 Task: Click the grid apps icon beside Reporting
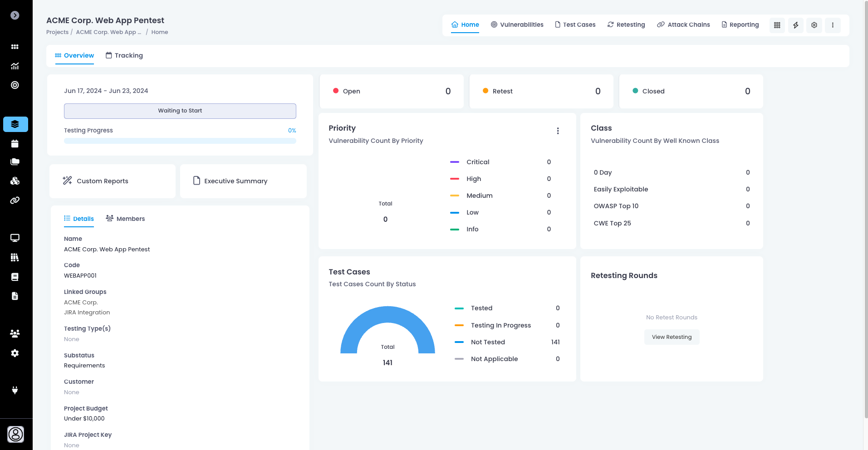(777, 25)
